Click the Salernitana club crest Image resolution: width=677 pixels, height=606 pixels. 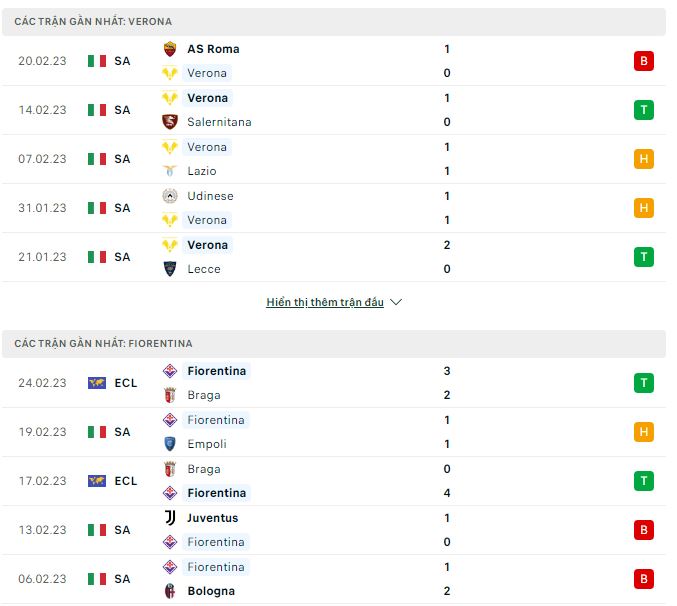[x=170, y=122]
